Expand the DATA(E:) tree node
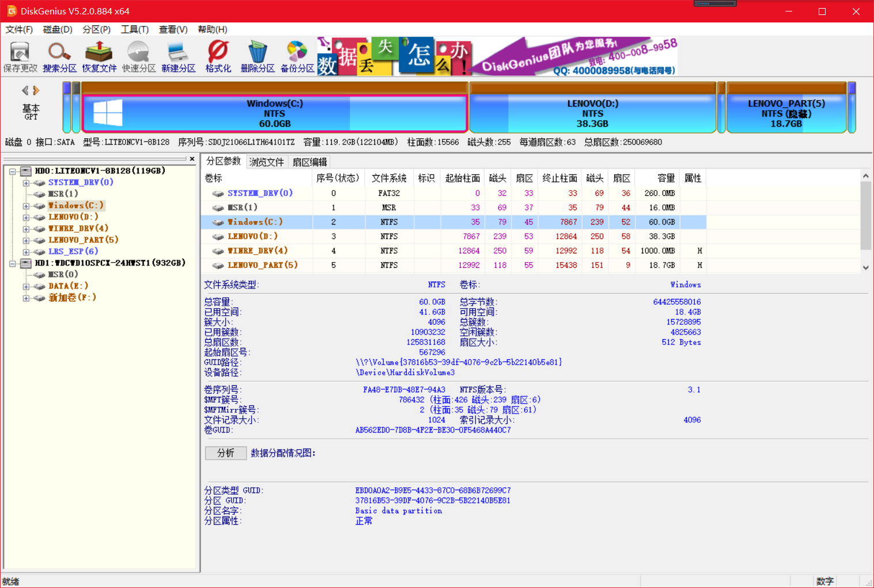 tap(26, 286)
